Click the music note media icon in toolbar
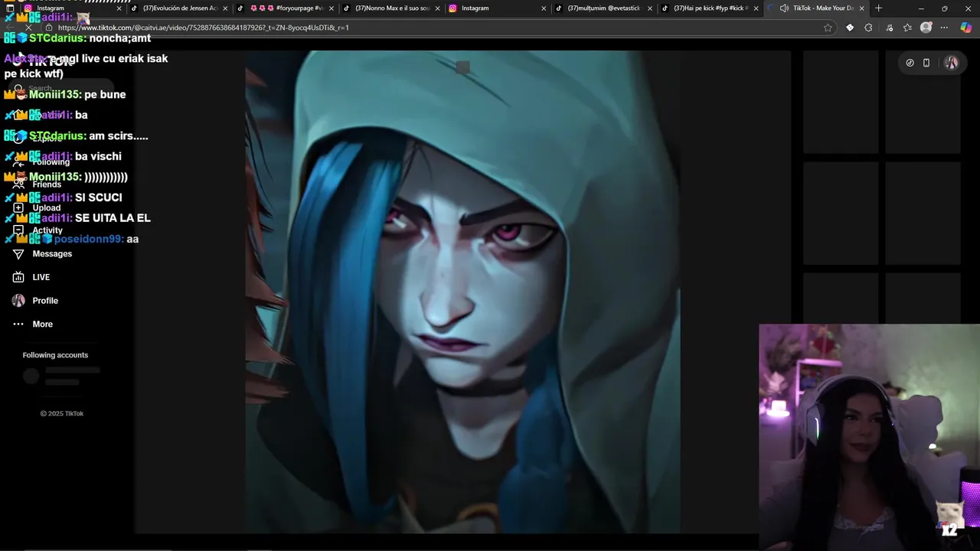980x551 pixels. (889, 28)
